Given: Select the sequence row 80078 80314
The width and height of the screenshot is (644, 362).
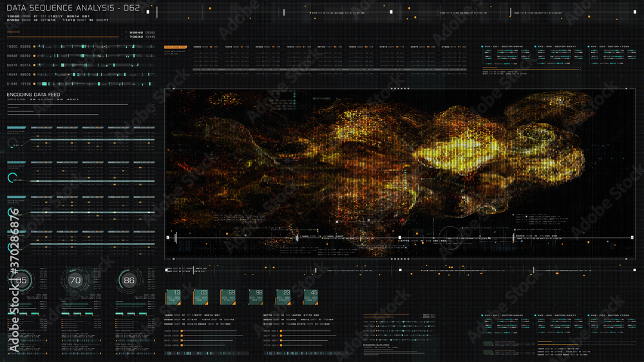Looking at the screenshot, I should (81, 65).
